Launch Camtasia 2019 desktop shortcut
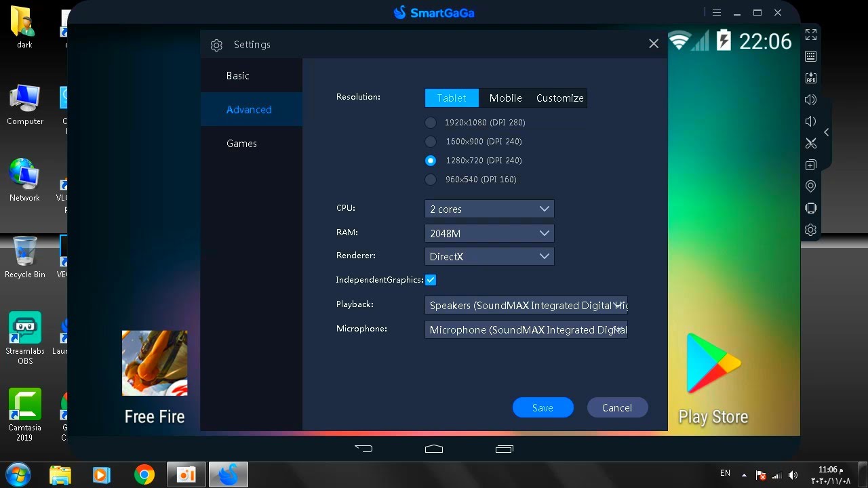This screenshot has width=868, height=488. pyautogui.click(x=25, y=415)
